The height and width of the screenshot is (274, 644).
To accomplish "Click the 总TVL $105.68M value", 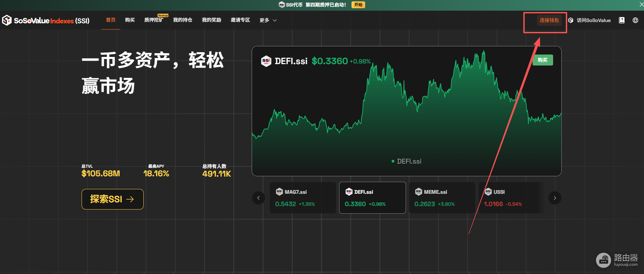I will tap(101, 174).
